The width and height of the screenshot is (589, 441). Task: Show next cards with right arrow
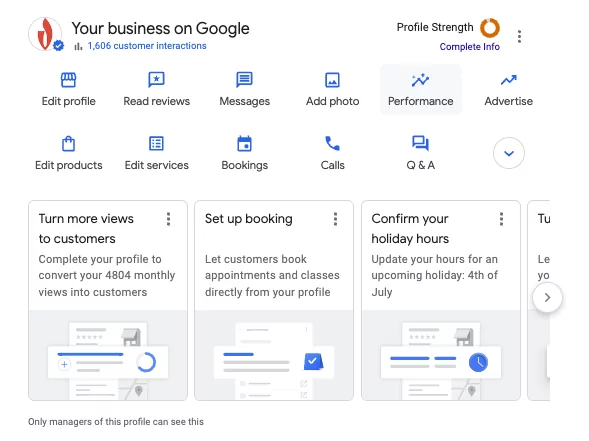(547, 298)
